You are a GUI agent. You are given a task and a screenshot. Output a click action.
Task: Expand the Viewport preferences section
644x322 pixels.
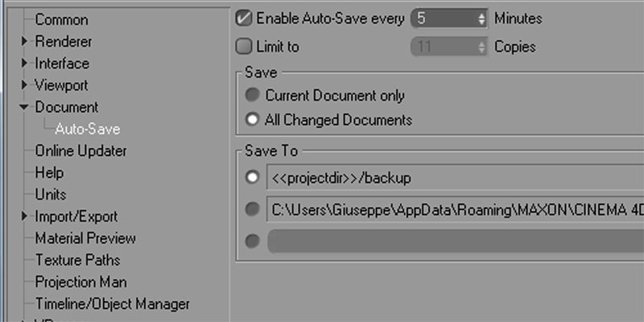(24, 85)
